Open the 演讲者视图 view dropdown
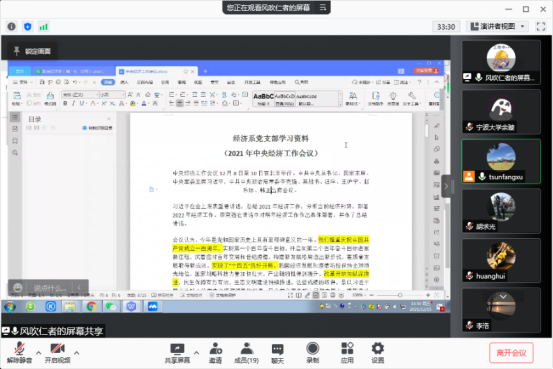This screenshot has height=369, width=553. point(498,26)
